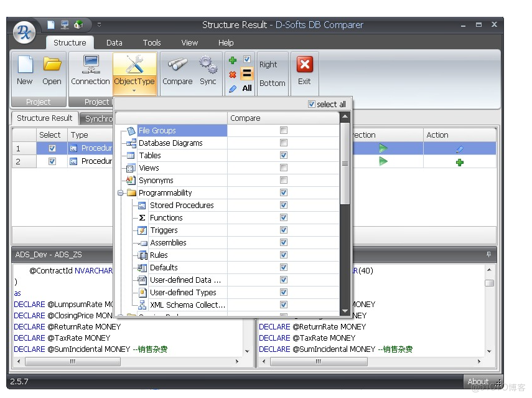
Task: Select the Compare tool icon
Action: [x=177, y=65]
